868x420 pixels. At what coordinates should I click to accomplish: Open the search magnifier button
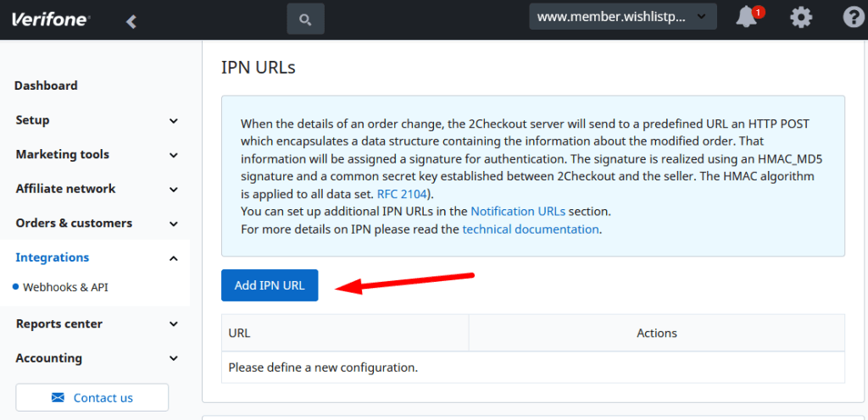point(305,19)
